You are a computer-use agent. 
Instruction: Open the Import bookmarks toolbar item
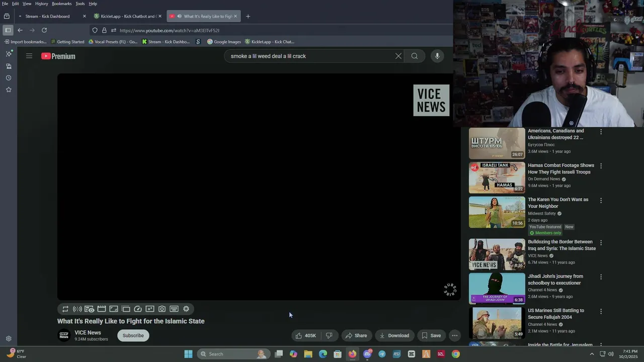coord(25,42)
